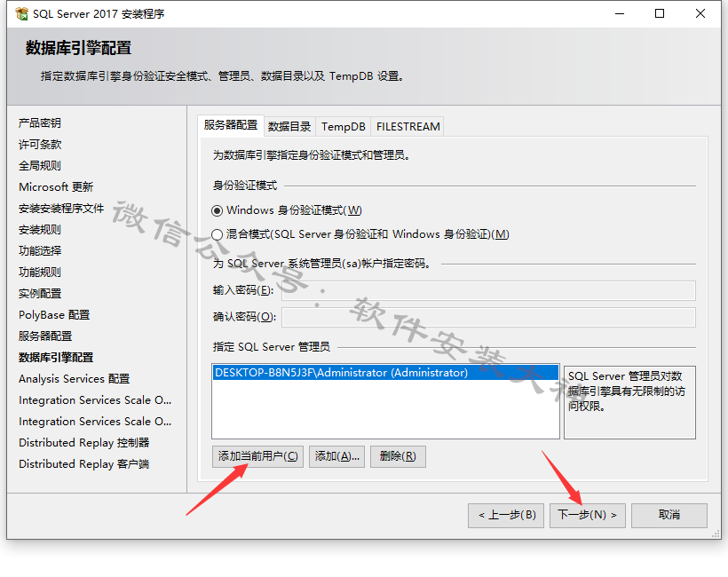This screenshot has width=728, height=577.
Task: Click the 输入密码 password field
Action: coord(488,290)
